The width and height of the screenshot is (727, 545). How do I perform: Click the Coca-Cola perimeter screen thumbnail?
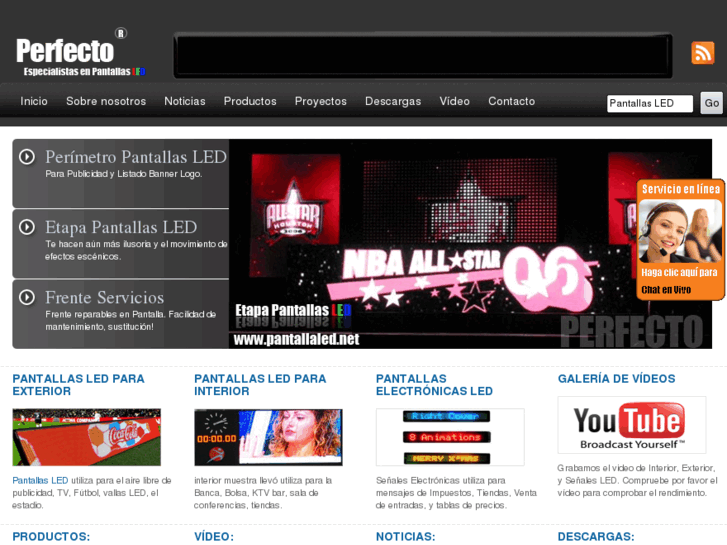(87, 437)
